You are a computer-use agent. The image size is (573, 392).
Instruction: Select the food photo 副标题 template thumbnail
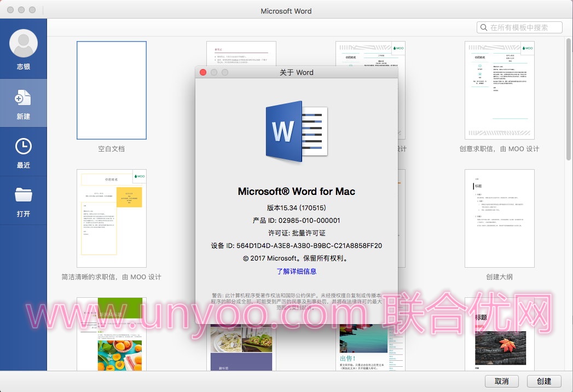pyautogui.click(x=241, y=348)
